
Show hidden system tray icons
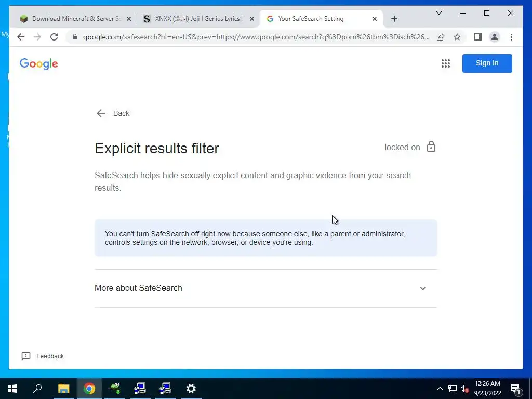click(x=440, y=389)
